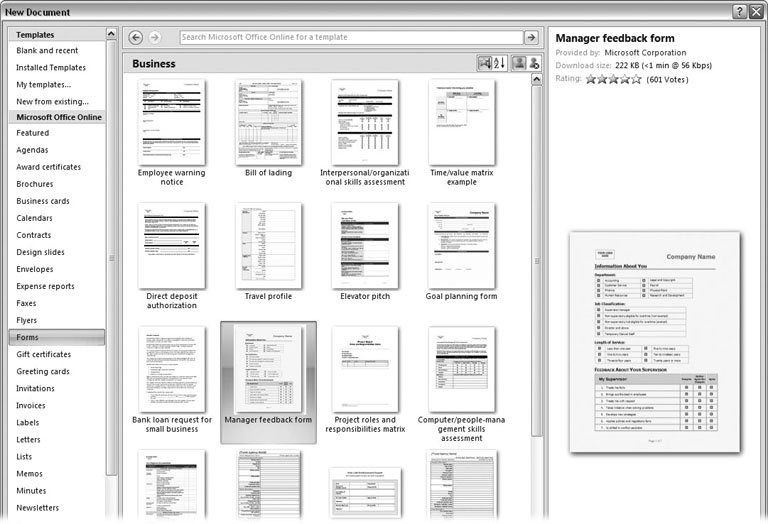Screen dimensions: 768x524
Task: Hide customer-submitted templates icon
Action: [534, 63]
